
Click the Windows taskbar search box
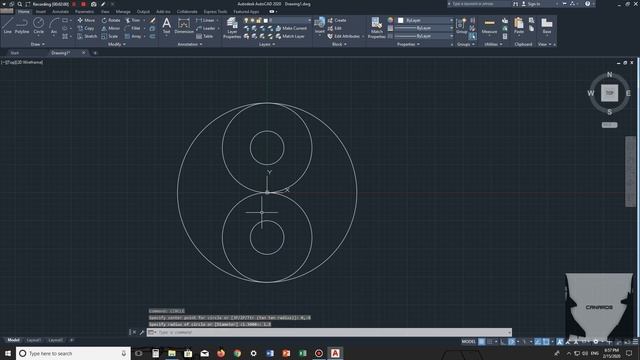point(73,353)
